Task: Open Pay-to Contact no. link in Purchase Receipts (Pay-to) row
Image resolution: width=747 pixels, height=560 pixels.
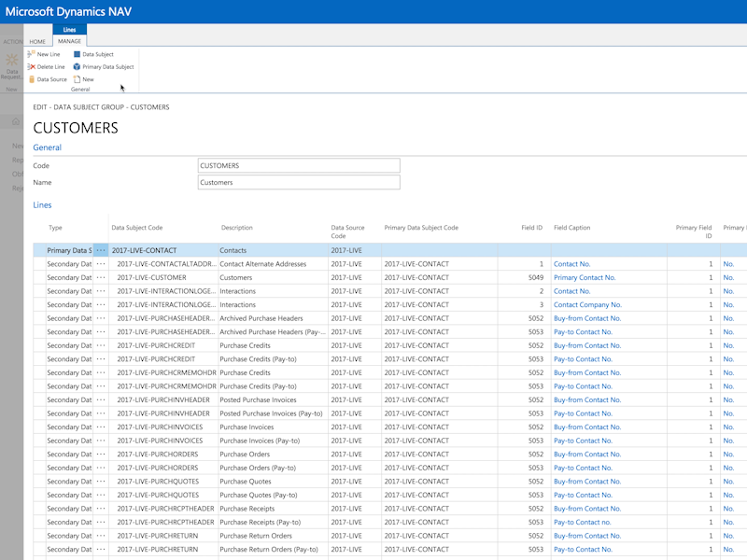Action: (582, 522)
